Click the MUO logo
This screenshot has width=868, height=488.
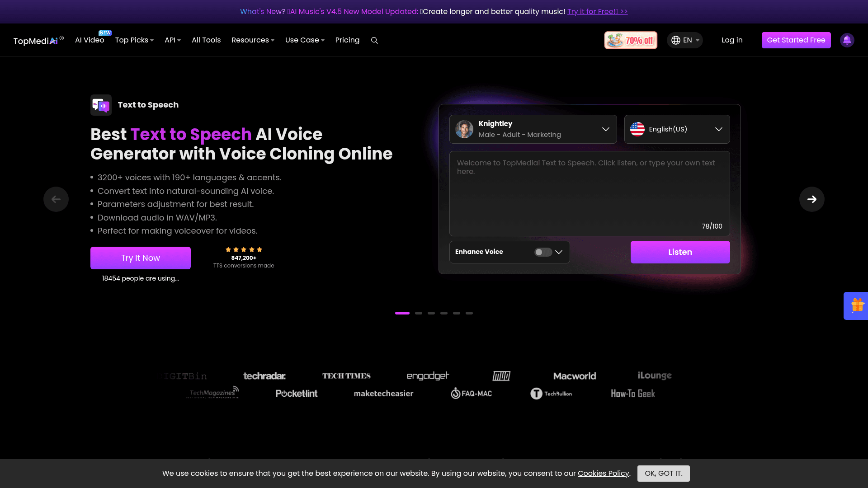(x=501, y=376)
